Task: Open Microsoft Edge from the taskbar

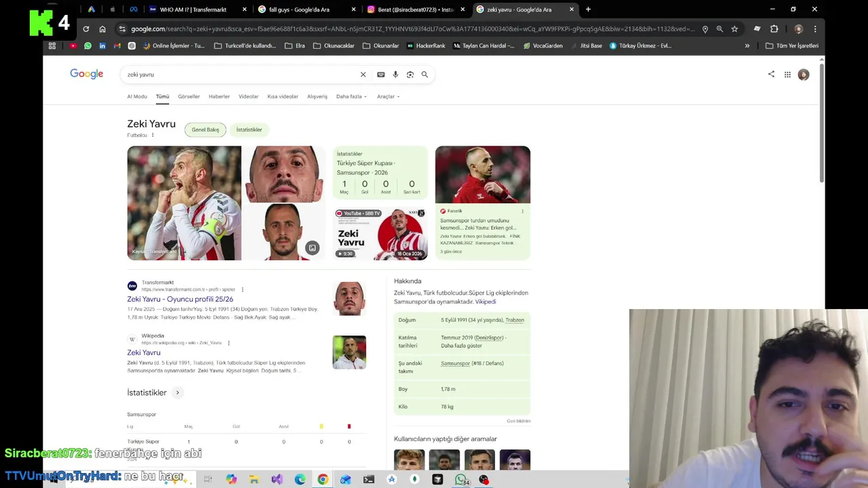Action: pyautogui.click(x=300, y=479)
